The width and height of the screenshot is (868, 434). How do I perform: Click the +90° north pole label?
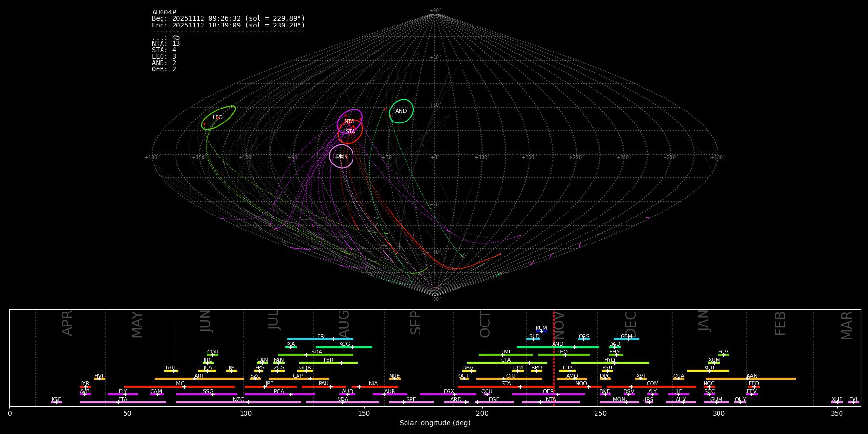coord(434,11)
